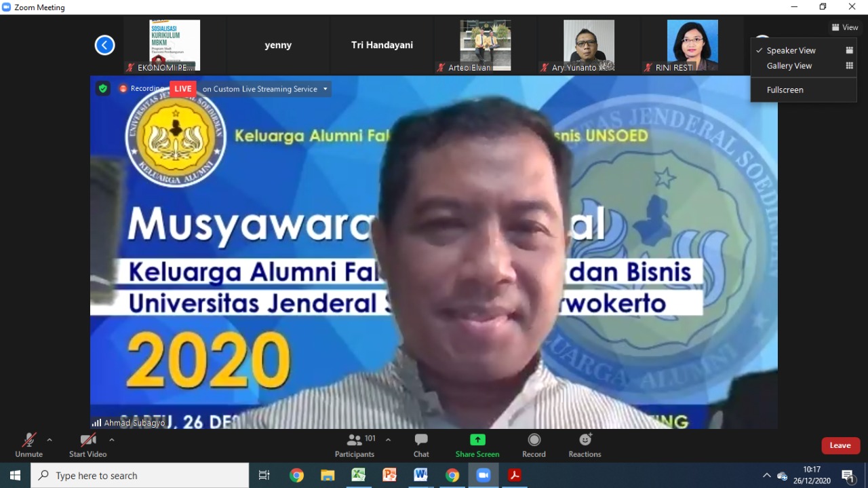The width and height of the screenshot is (868, 488).
Task: Expand audio options arrow beside Unmute
Action: (50, 440)
